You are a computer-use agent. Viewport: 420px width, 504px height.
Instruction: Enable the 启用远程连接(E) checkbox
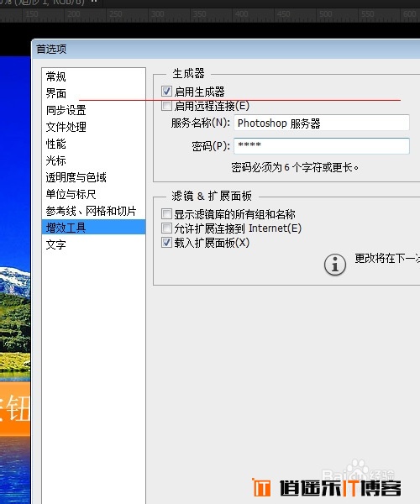pos(166,106)
